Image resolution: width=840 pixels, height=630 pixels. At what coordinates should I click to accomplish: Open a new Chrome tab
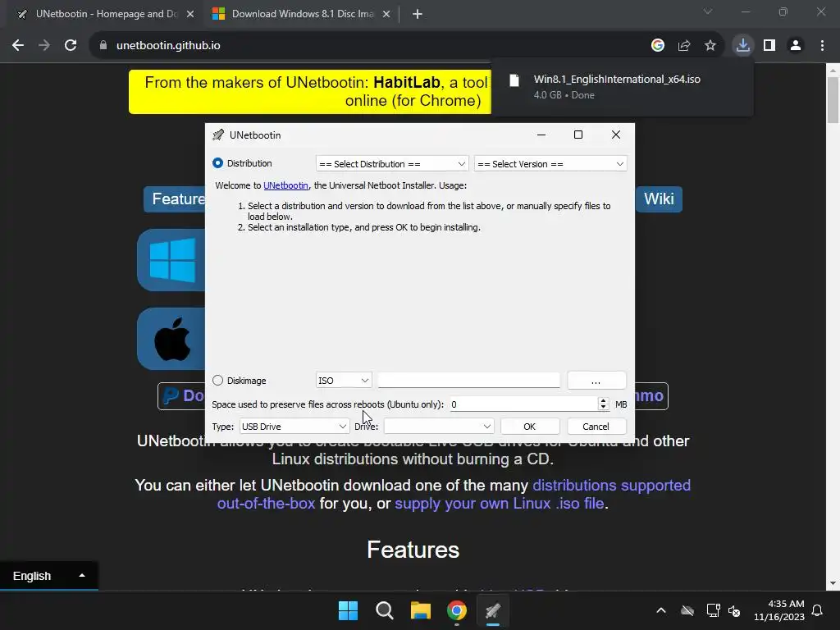pos(418,14)
